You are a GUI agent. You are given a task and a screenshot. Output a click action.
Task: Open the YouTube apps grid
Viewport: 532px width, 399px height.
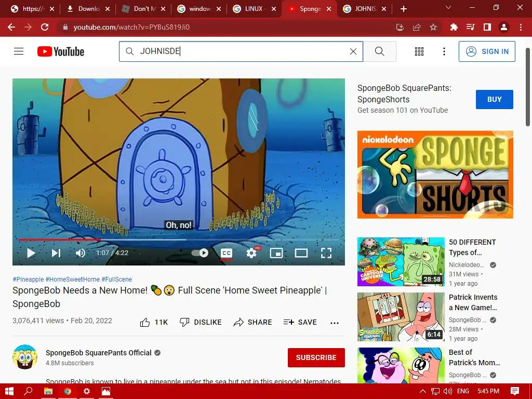click(419, 51)
